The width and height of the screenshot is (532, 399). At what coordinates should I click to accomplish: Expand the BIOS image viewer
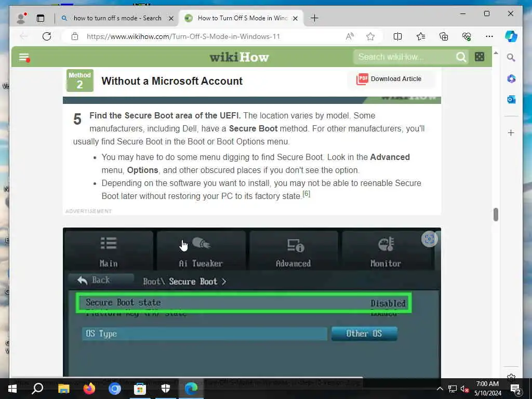point(429,239)
